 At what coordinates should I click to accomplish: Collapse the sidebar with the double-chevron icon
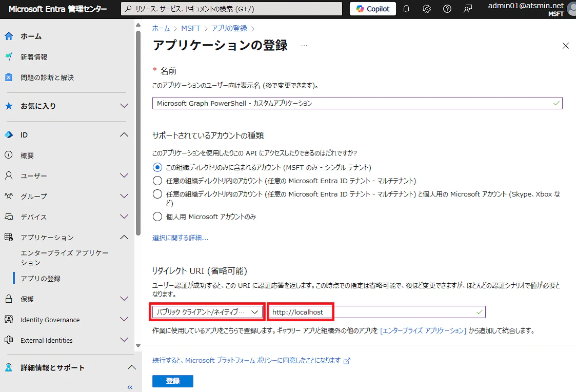(130, 387)
